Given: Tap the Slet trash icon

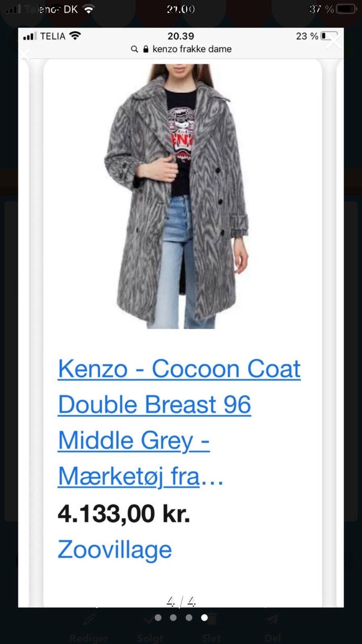Looking at the screenshot, I should coord(212,619).
